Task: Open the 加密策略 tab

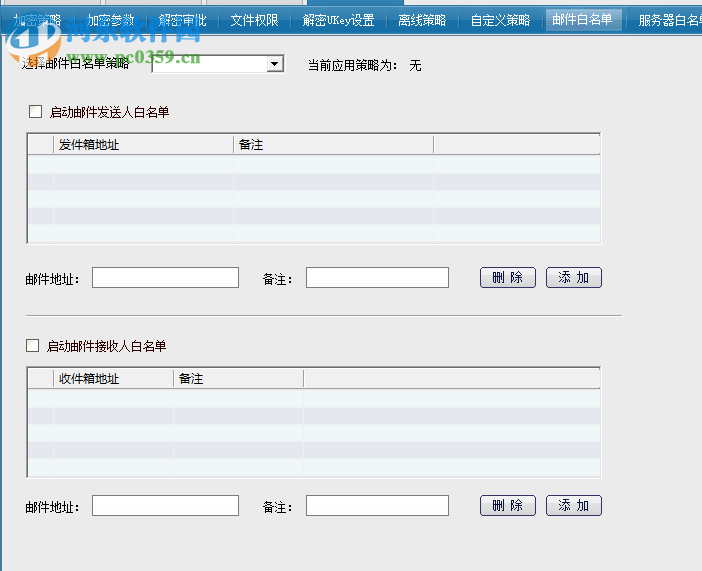Action: (37, 20)
